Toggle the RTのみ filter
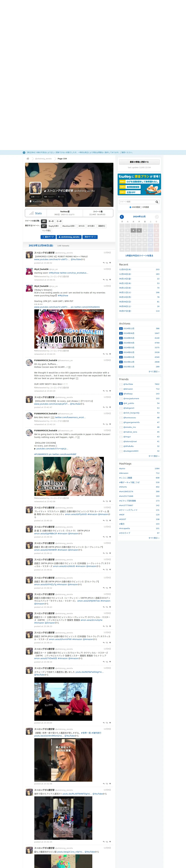Viewport: 186px width, 868px height. (82, 226)
